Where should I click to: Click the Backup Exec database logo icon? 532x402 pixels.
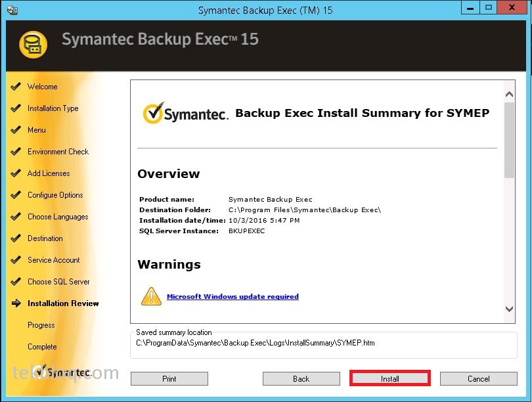pyautogui.click(x=33, y=45)
